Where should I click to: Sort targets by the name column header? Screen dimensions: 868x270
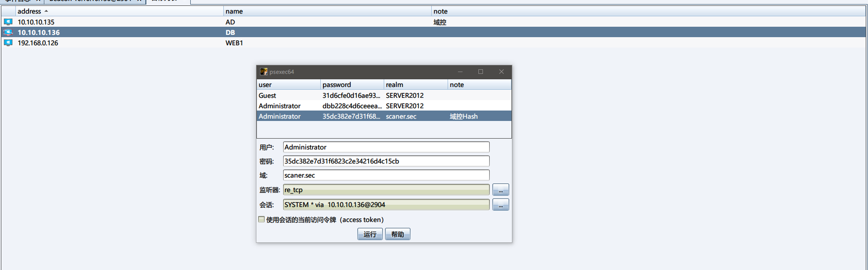[x=328, y=11]
